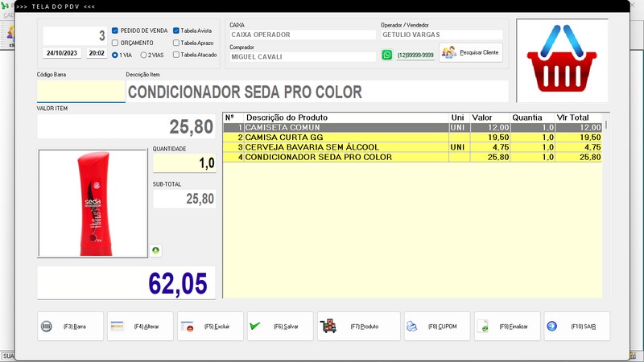This screenshot has height=362, width=644.
Task: Click the printer icon on F8 CUPOM
Action: 411,327
